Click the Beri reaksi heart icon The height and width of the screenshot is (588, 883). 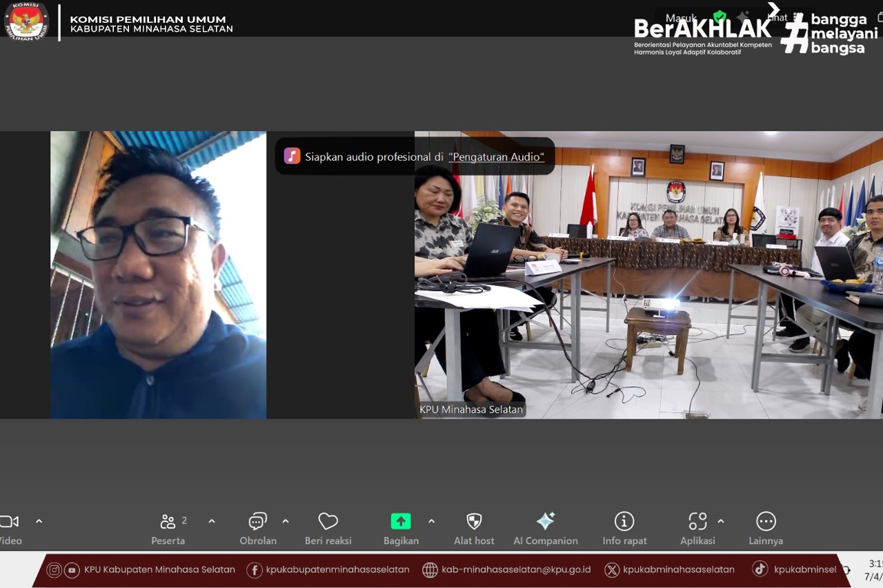click(x=328, y=522)
